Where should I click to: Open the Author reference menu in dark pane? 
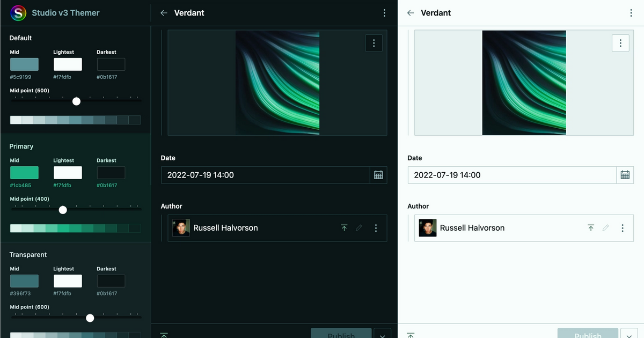pyautogui.click(x=376, y=228)
